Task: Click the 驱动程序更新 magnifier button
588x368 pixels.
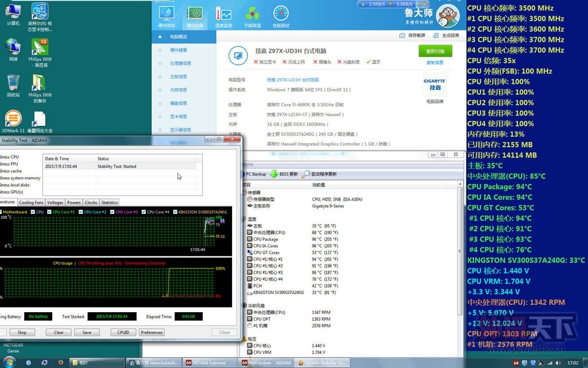Action: 319,174
